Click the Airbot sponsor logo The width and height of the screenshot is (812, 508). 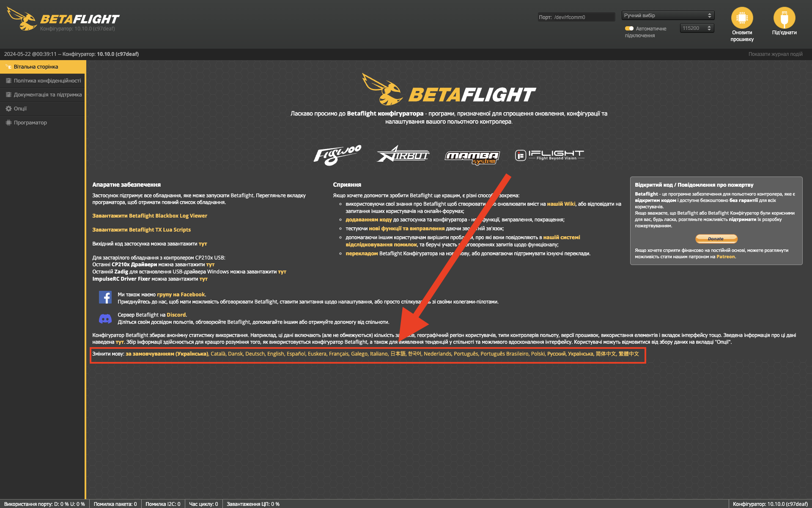click(403, 155)
